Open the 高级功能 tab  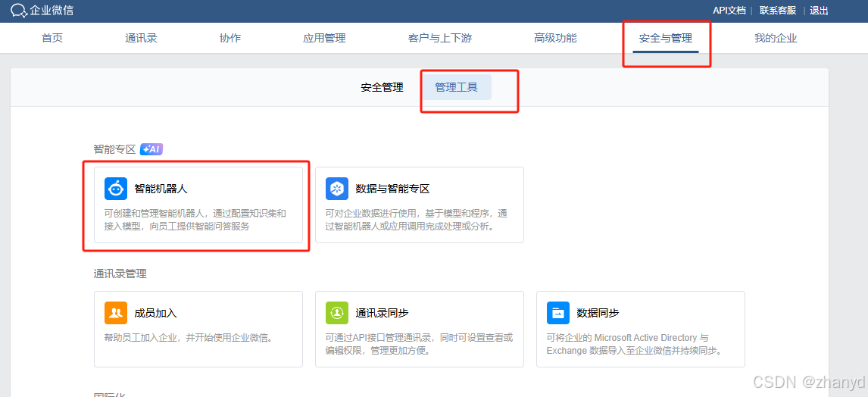pyautogui.click(x=555, y=38)
